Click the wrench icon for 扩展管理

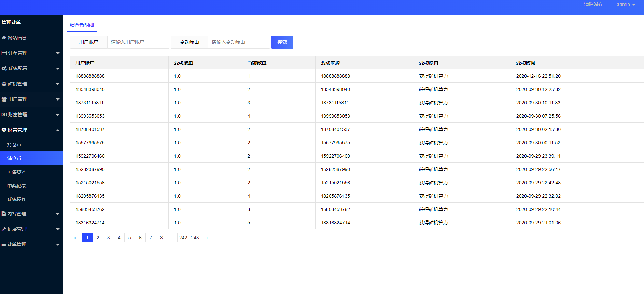pyautogui.click(x=4, y=229)
